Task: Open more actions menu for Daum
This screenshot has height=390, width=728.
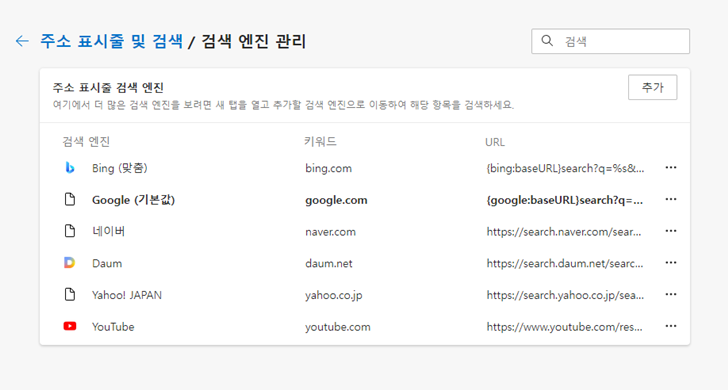Action: click(670, 263)
